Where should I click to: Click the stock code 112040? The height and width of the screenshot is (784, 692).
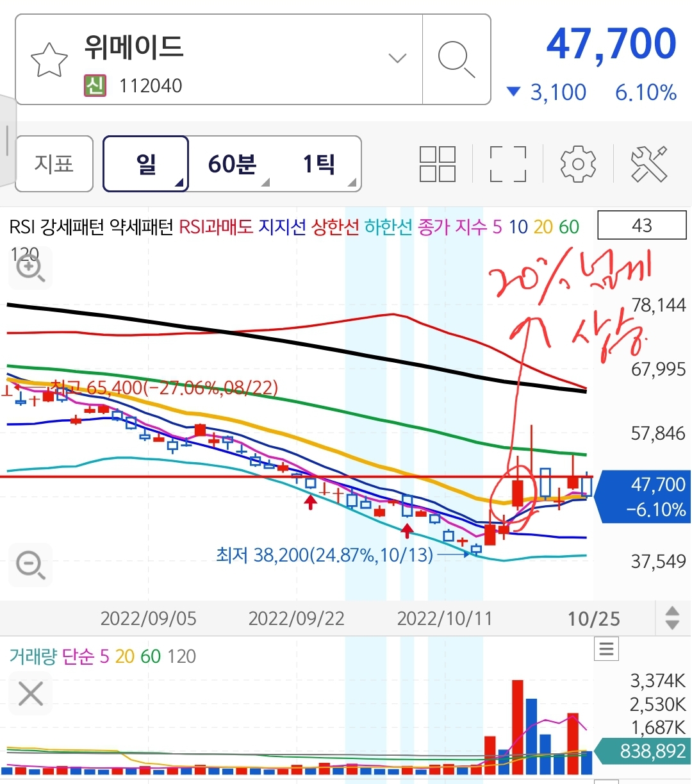[x=151, y=85]
